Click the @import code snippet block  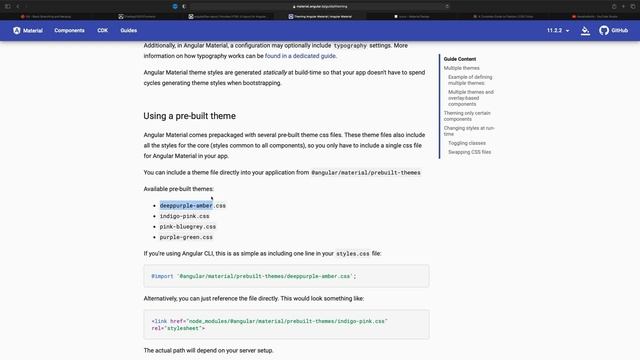point(286,276)
